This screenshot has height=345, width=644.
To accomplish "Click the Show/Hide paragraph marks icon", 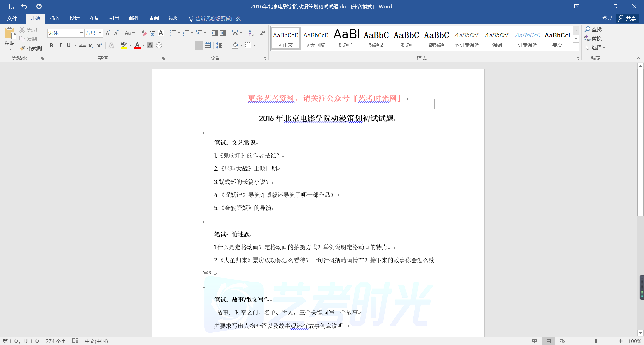I will (262, 33).
